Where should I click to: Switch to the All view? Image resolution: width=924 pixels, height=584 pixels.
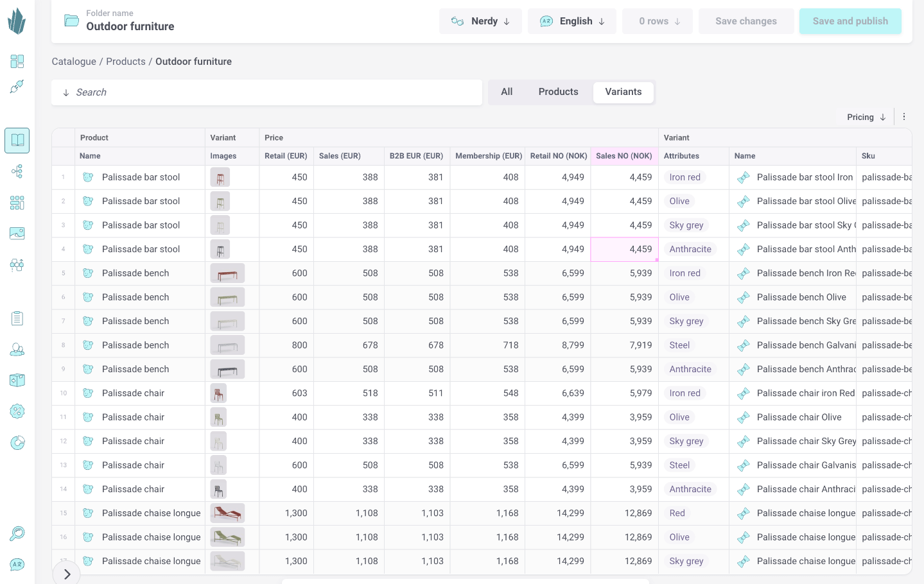(x=507, y=92)
